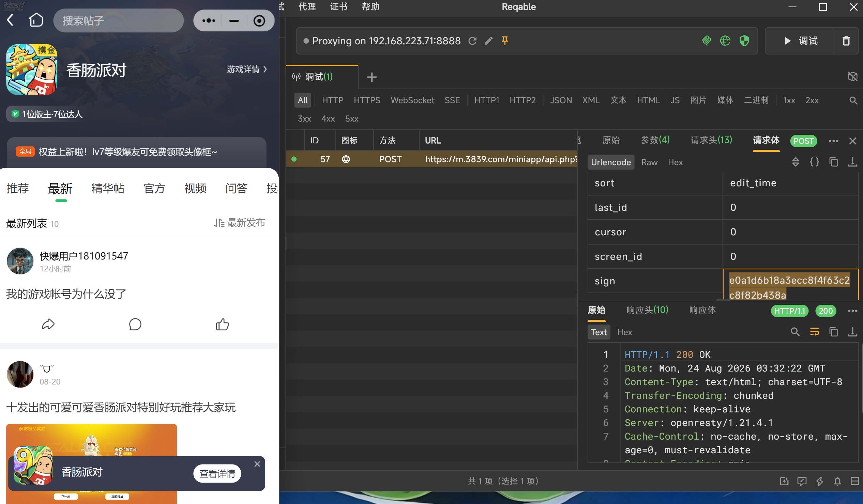
Task: Toggle word wrap in response view
Action: tap(814, 332)
